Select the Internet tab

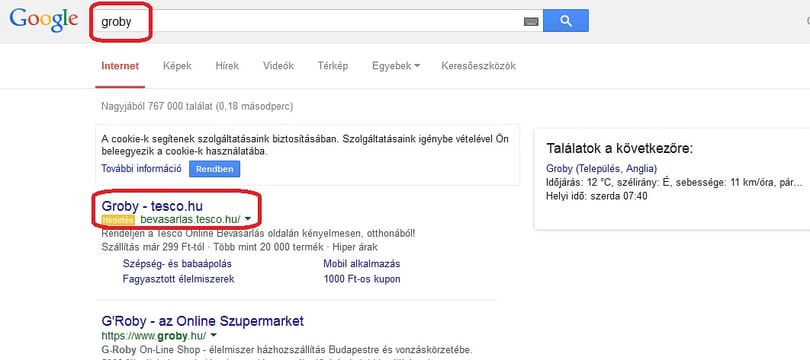pos(120,66)
